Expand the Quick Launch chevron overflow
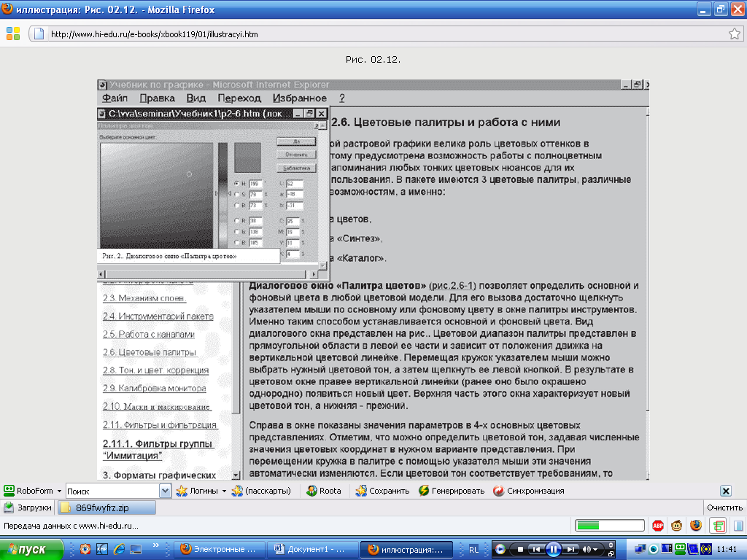 coord(156,545)
